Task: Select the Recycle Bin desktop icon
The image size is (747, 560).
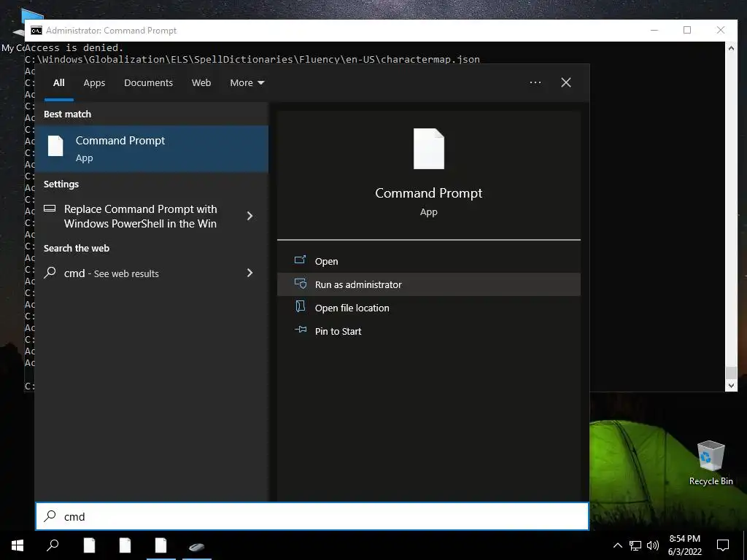Action: click(711, 462)
